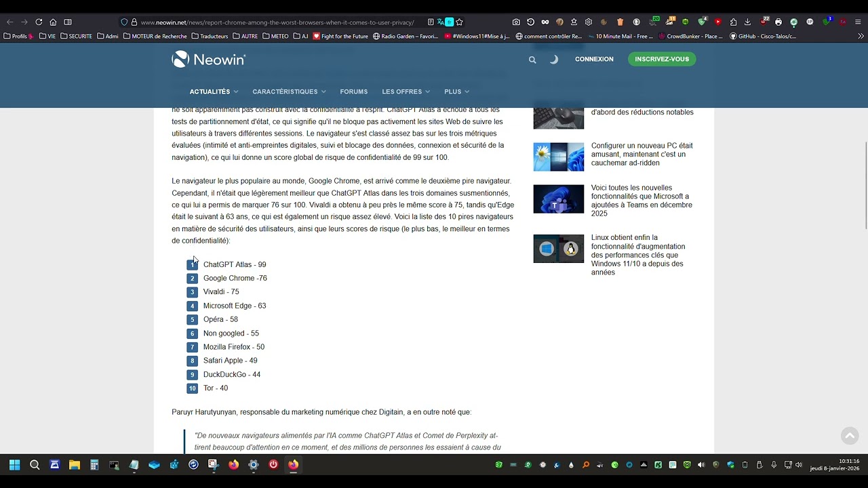Click the taskbar clock and date
Screen dimensions: 868x488
coord(833,465)
